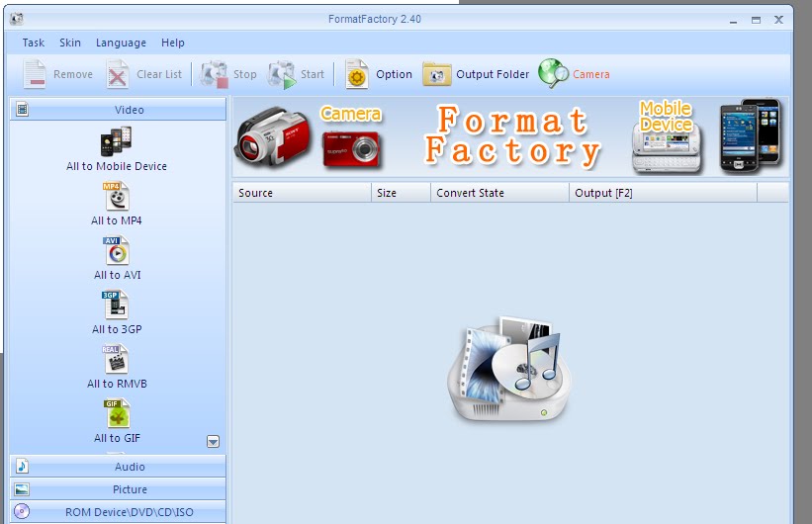Click the Start text label
The height and width of the screenshot is (524, 812).
(x=313, y=74)
